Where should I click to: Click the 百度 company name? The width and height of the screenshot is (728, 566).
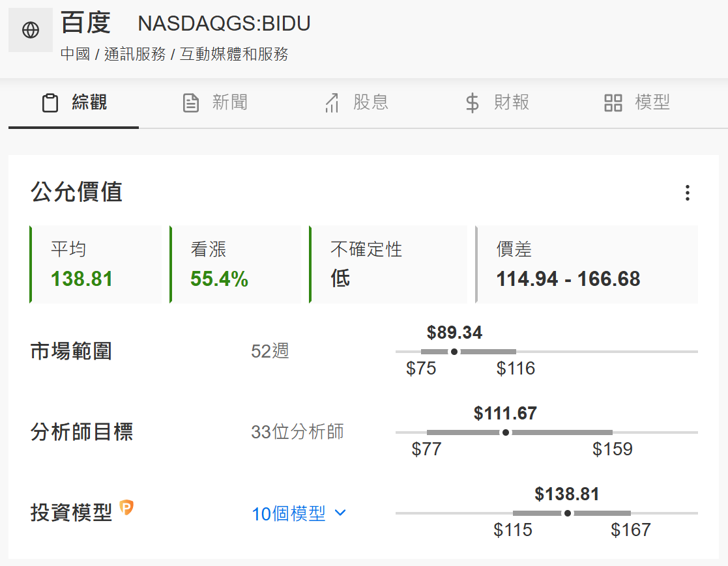[86, 23]
